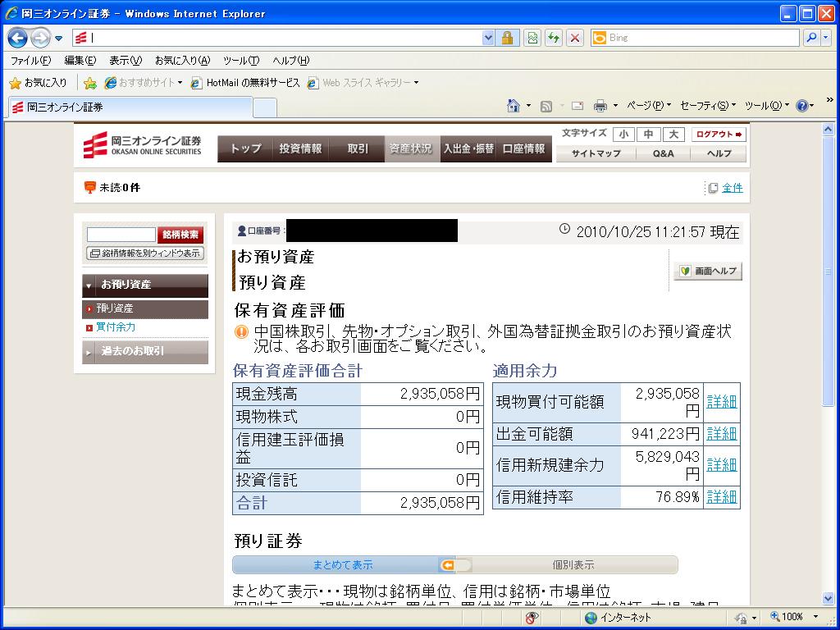Screen dimensions: 840x630
Task: Select まとめて表示 display mode
Action: click(x=342, y=565)
